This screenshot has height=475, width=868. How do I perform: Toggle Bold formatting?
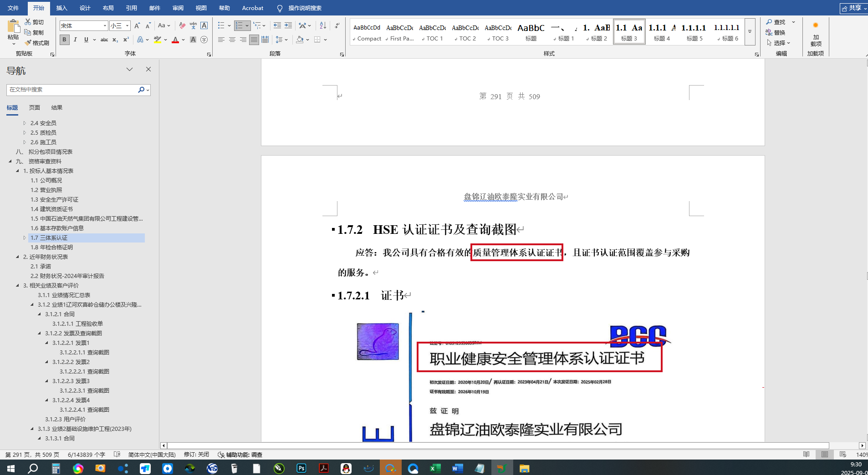click(x=64, y=40)
